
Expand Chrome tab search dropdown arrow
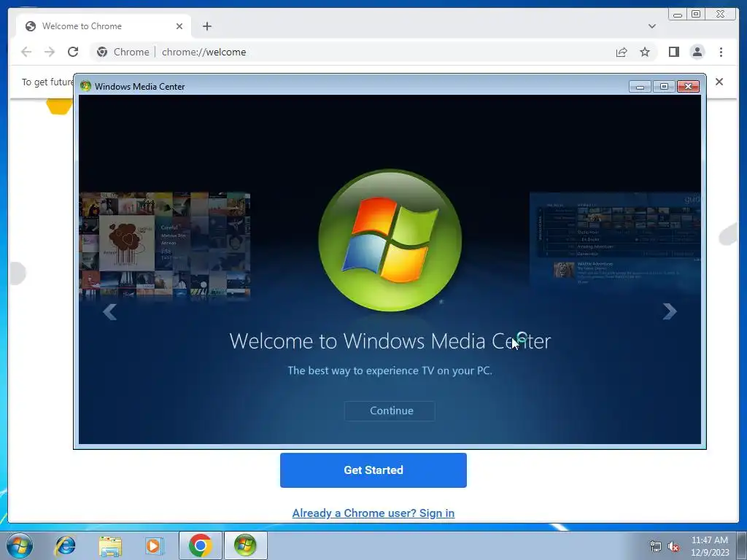[x=652, y=26]
